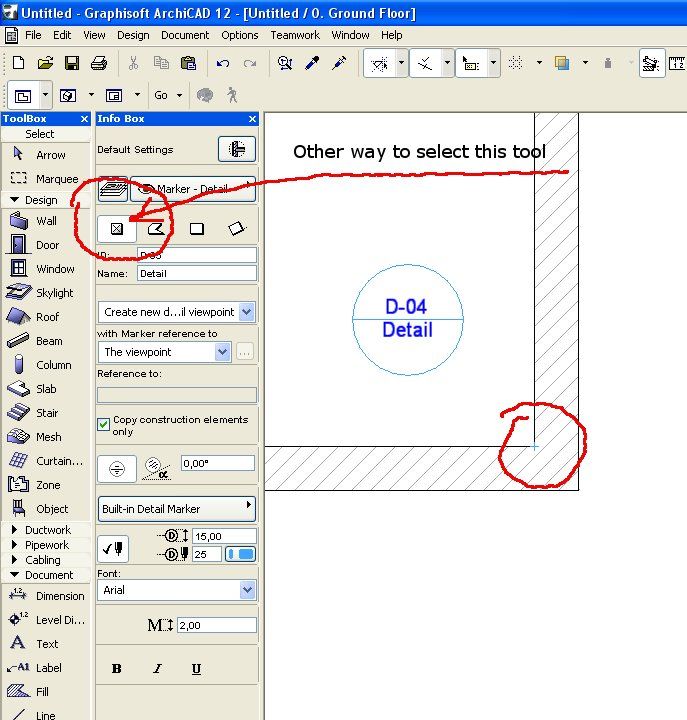Toggle horizontal marker angle button
Screen dimensions: 687x720
tap(117, 469)
